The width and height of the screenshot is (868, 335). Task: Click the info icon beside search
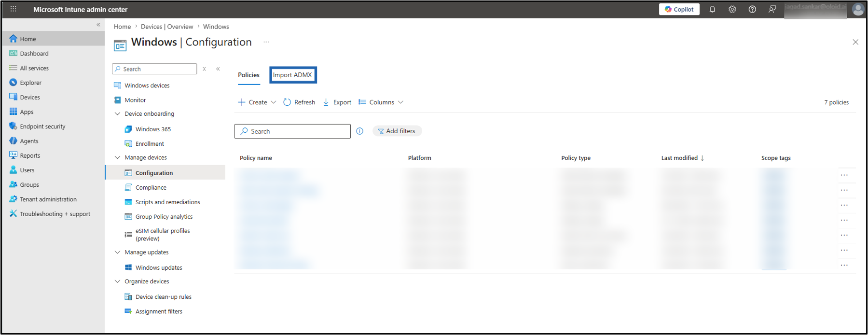pos(359,131)
